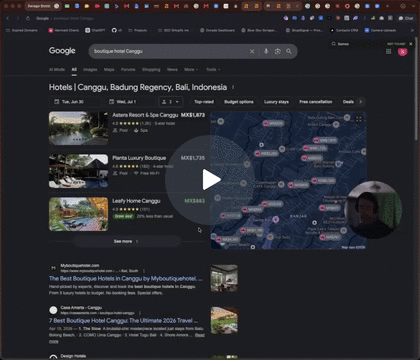Open the Contacts CRM bookmark

click(x=344, y=30)
